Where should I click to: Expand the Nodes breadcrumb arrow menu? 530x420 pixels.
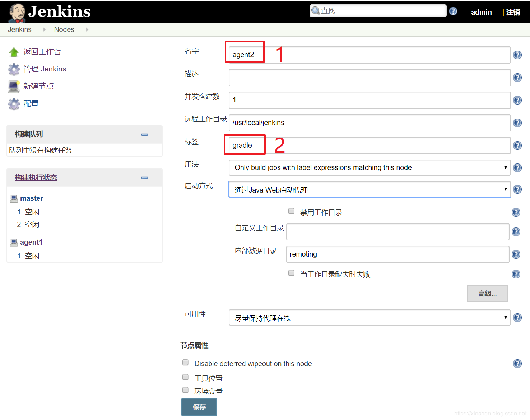(87, 29)
